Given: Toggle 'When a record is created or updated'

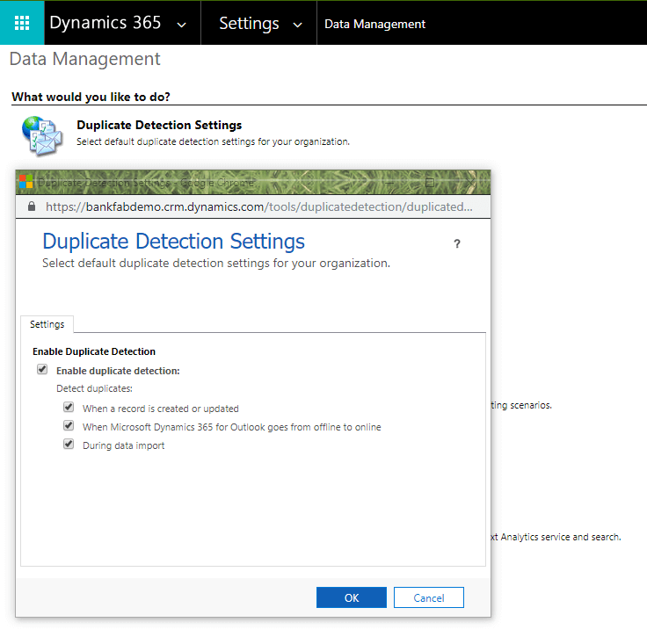Looking at the screenshot, I should point(69,408).
